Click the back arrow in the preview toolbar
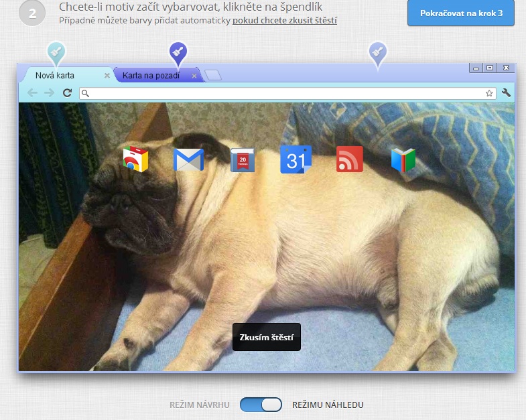Image resolution: width=526 pixels, height=420 pixels. [x=33, y=92]
